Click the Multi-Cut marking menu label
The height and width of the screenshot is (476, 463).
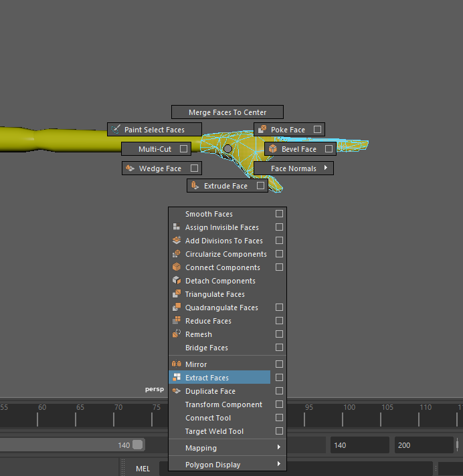point(155,149)
